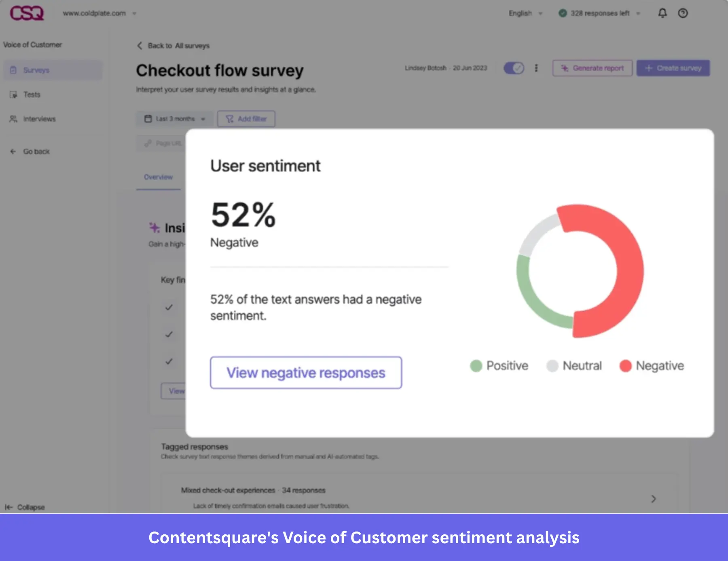The width and height of the screenshot is (728, 561).
Task: Click the gray Neutral legend swatch
Action: coord(552,366)
